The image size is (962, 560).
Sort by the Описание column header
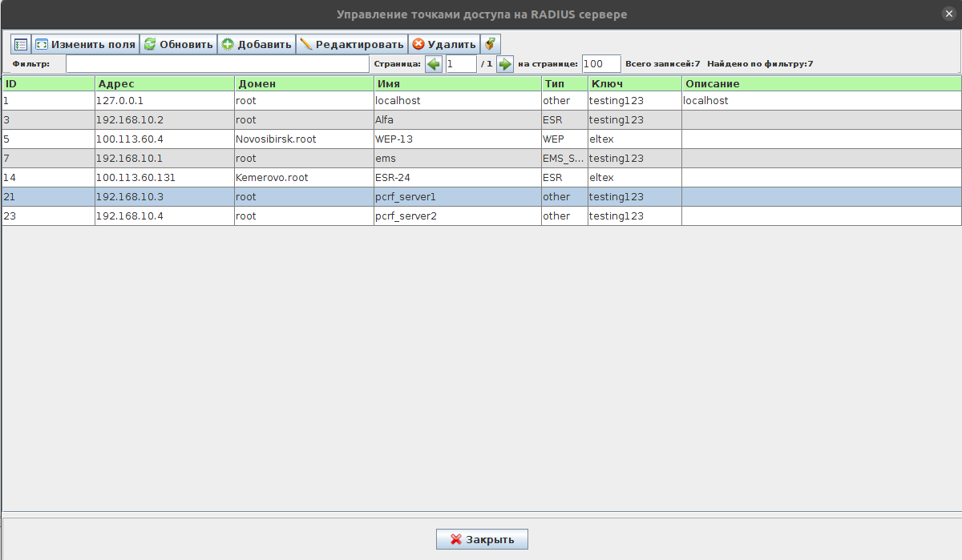(x=822, y=83)
